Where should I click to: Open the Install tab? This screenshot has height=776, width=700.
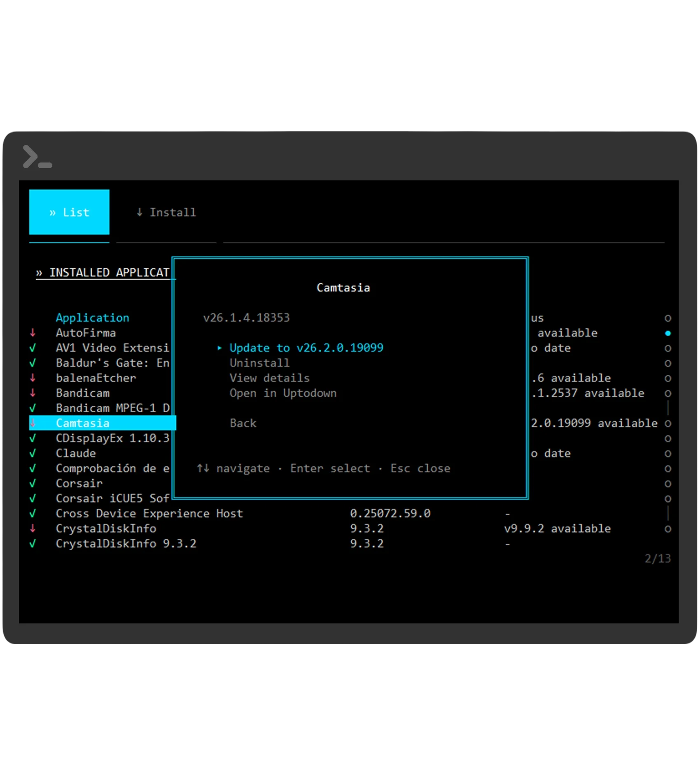(166, 212)
